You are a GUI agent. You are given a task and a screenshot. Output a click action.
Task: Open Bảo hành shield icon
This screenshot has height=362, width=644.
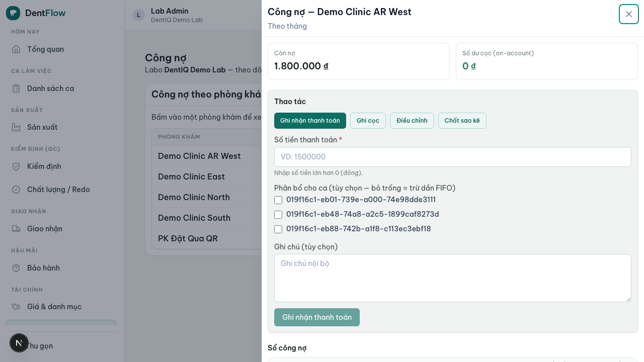16,268
